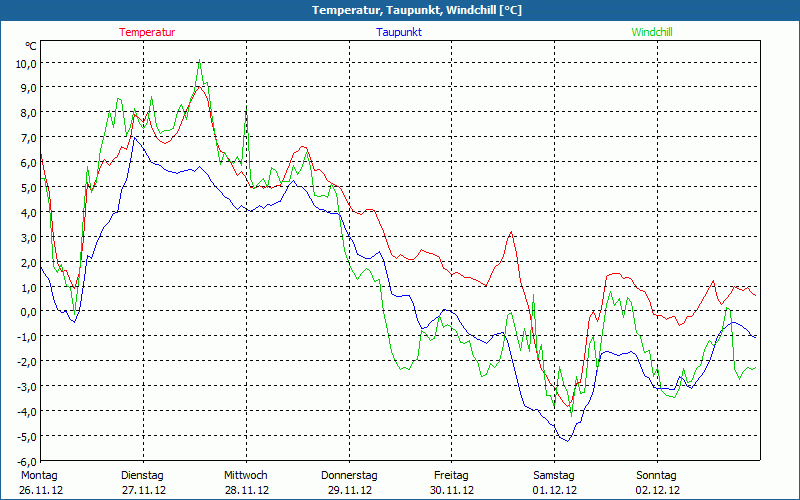Click the date '29.11.12'

point(349,490)
